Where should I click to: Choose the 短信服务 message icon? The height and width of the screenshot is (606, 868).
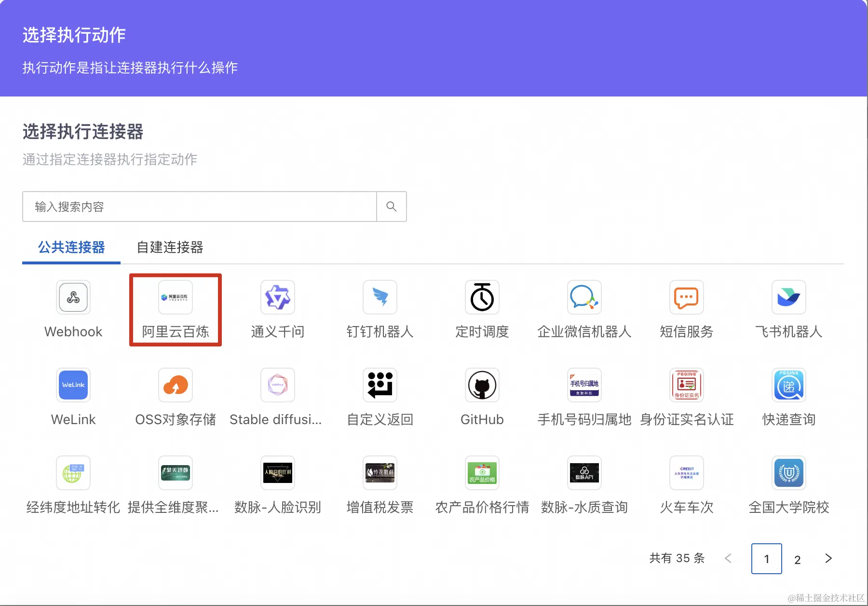[x=687, y=297]
